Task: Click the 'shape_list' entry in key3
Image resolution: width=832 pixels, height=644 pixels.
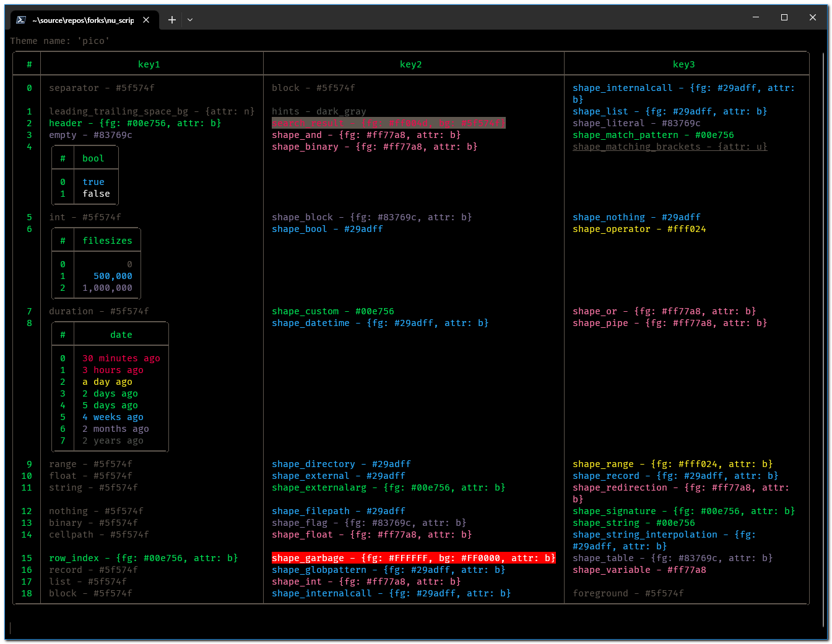Action: pyautogui.click(x=670, y=111)
